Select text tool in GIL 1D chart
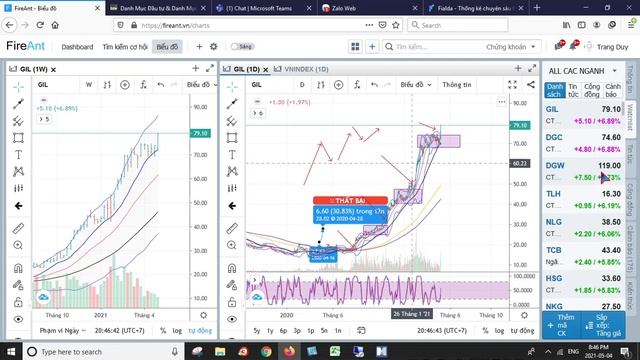The image size is (640, 360). (x=232, y=155)
